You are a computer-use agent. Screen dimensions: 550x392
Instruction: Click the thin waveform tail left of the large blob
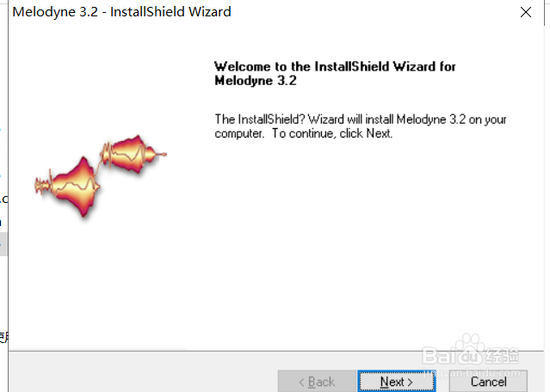coord(42,186)
